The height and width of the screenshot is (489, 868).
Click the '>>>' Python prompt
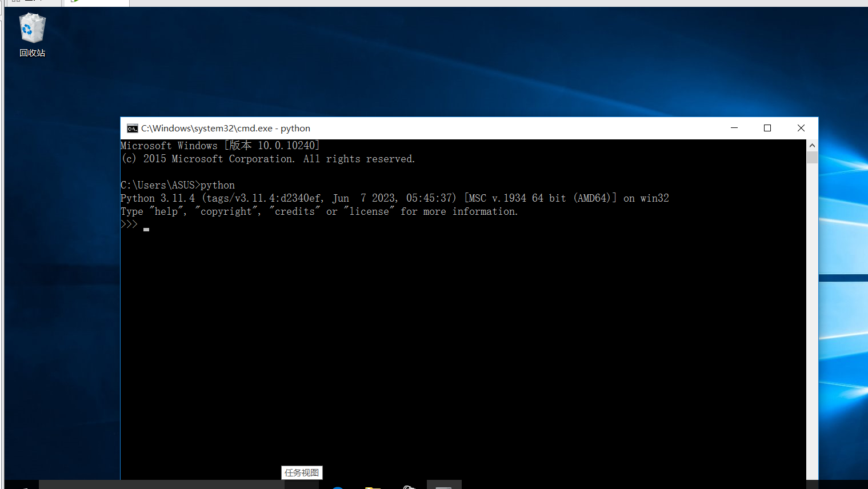129,225
